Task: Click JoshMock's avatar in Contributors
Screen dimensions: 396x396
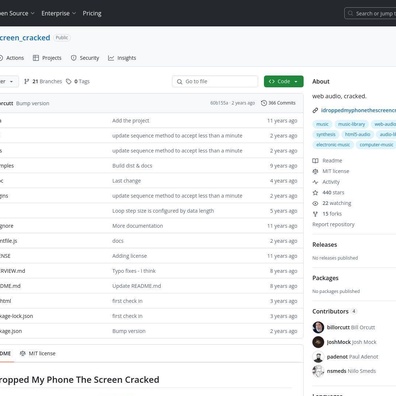Action: 318,342
